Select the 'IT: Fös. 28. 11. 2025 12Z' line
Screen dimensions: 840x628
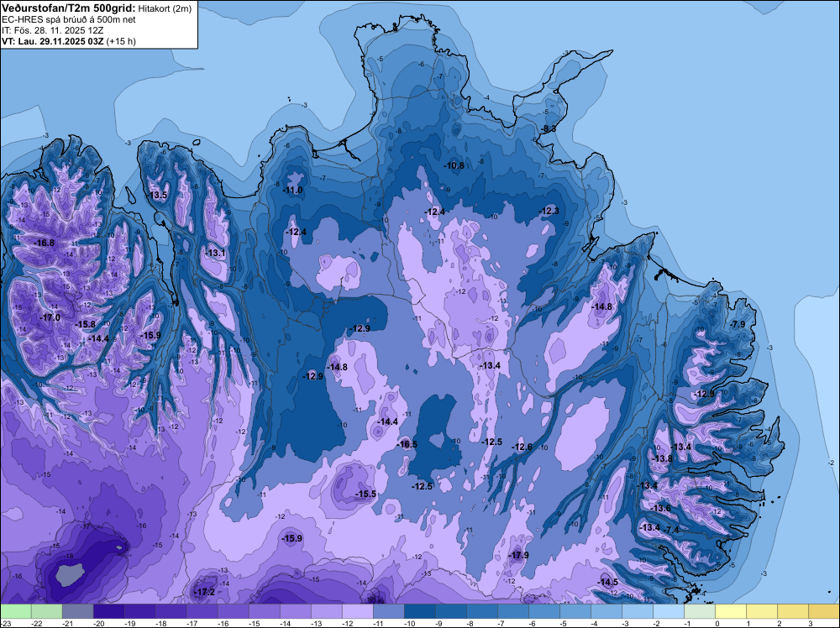click(52, 30)
